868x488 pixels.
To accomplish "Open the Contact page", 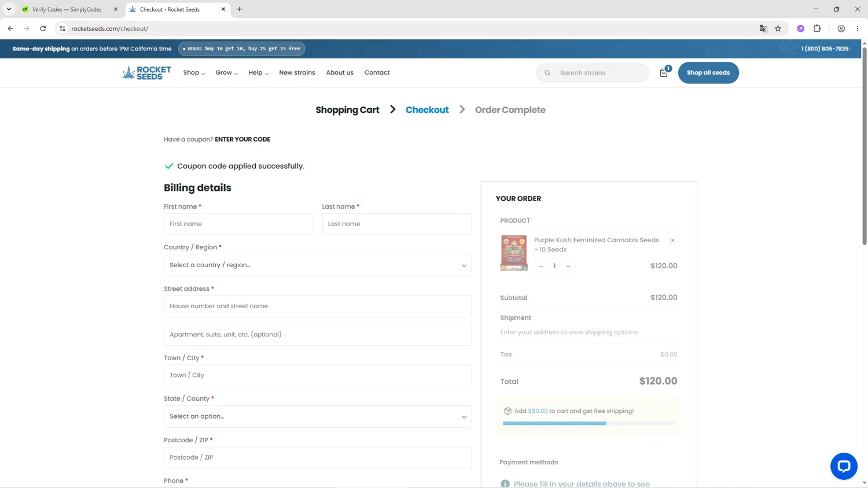I will point(377,73).
